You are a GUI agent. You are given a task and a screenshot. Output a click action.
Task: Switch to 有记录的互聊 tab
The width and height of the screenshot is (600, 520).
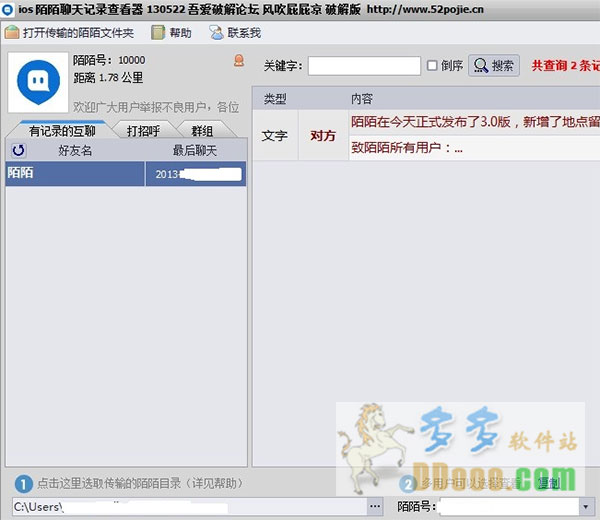62,131
